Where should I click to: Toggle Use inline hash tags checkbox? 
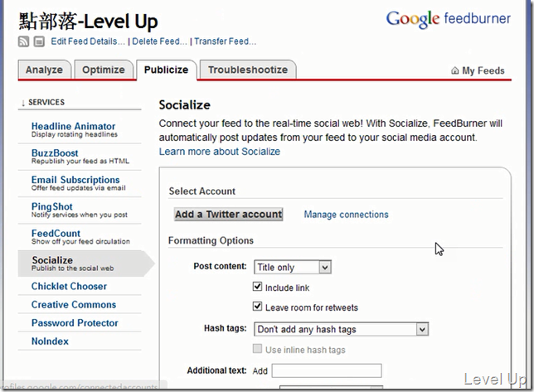[257, 348]
